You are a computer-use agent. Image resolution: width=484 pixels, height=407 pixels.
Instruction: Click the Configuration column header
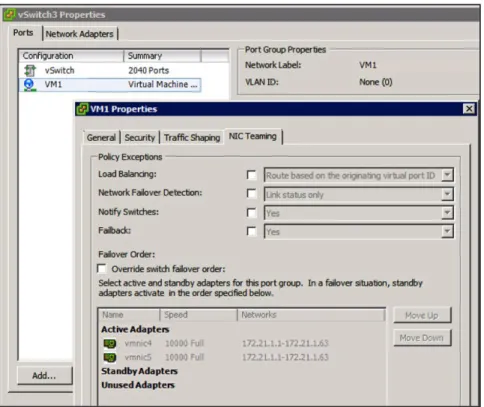(71, 56)
